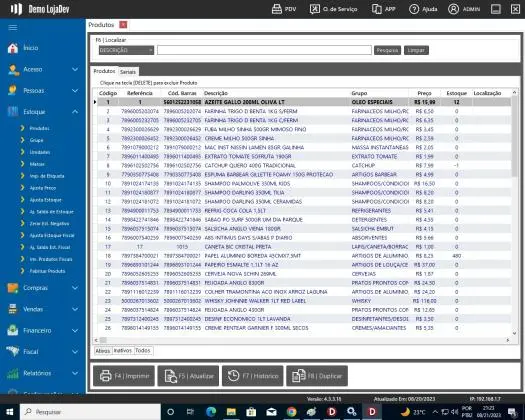Open the DESCRIÇÃO search field dropdown
Image resolution: width=525 pixels, height=420 pixels.
[x=126, y=50]
